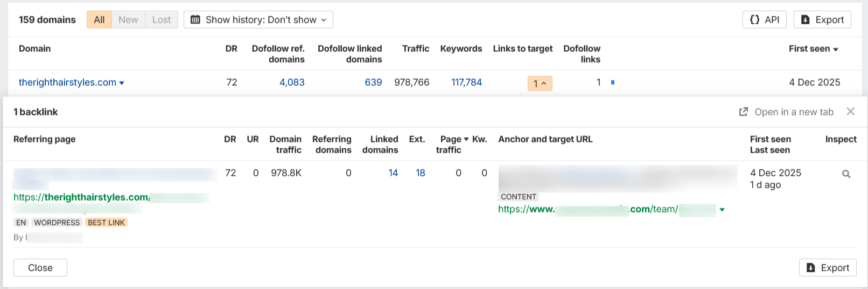The image size is (868, 289).
Task: Click the Domain column header
Action: point(35,49)
